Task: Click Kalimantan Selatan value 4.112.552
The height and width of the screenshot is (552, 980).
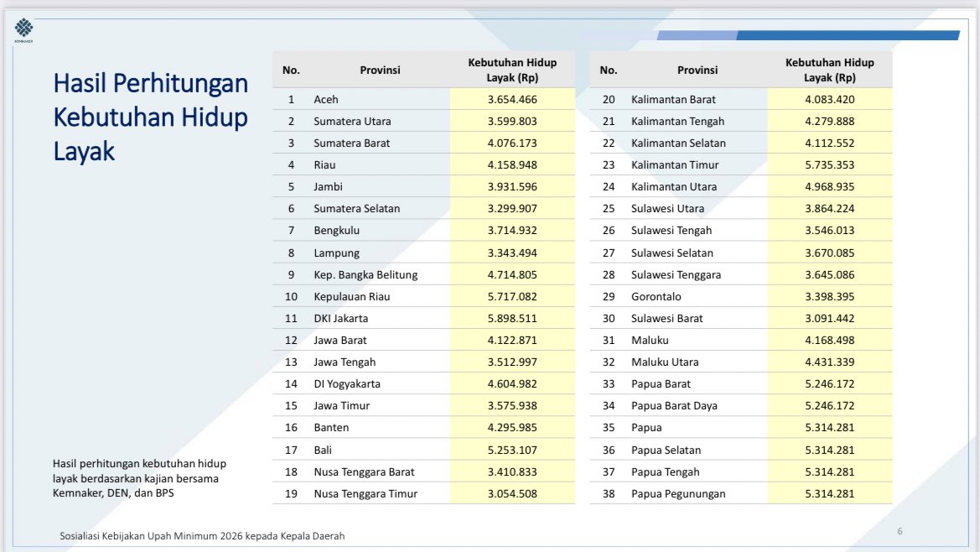Action: tap(829, 143)
